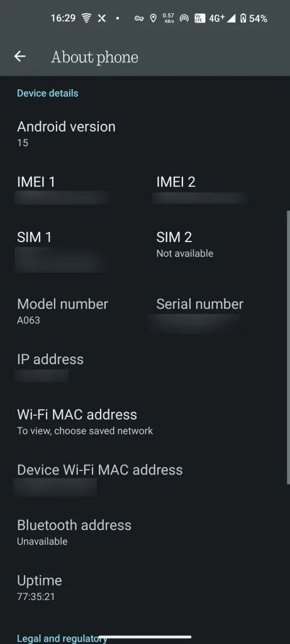290x644 pixels.
Task: Select the IP address entry
Action: (145, 367)
